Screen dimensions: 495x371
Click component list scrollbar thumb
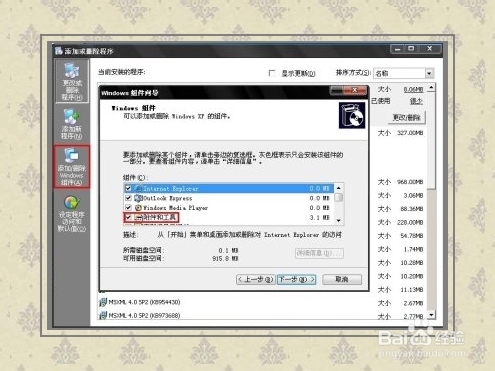click(x=339, y=198)
